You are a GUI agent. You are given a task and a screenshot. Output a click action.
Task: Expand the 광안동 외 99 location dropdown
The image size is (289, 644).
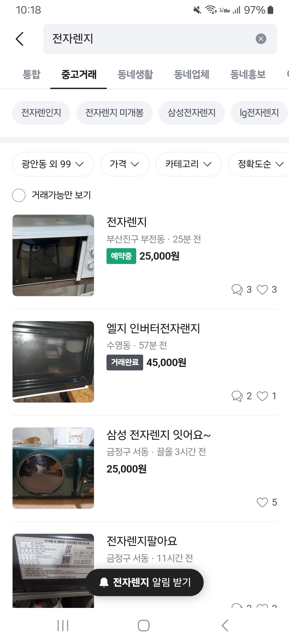coord(53,164)
